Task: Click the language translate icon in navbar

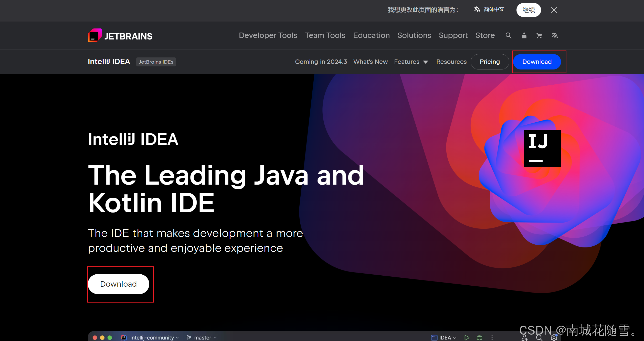Action: point(555,36)
